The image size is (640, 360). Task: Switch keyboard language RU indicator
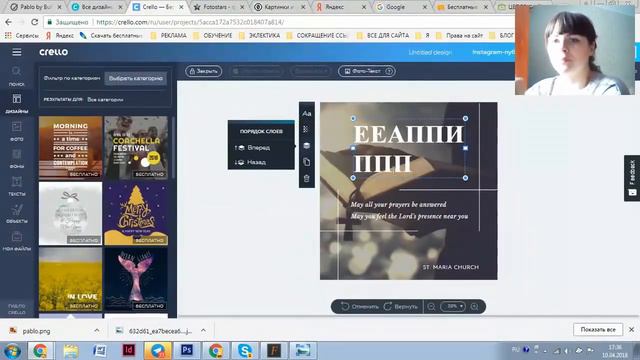click(x=516, y=350)
